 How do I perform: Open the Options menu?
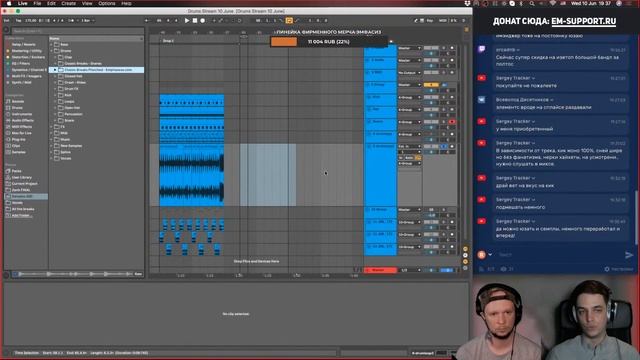[x=107, y=3]
